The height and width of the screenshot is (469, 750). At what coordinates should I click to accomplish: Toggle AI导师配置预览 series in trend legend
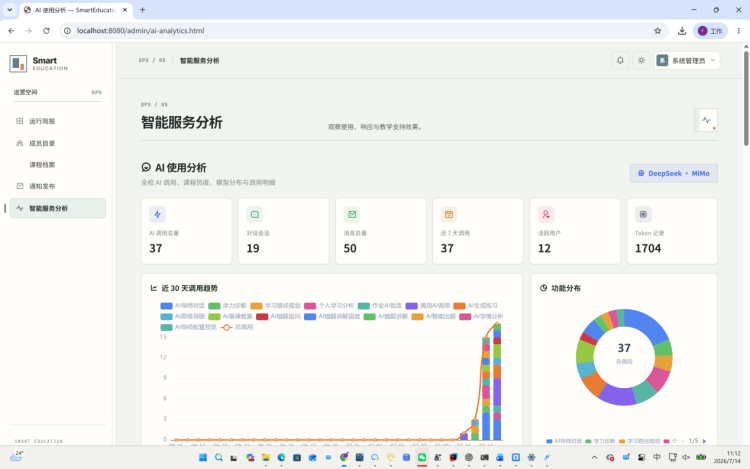(x=188, y=327)
